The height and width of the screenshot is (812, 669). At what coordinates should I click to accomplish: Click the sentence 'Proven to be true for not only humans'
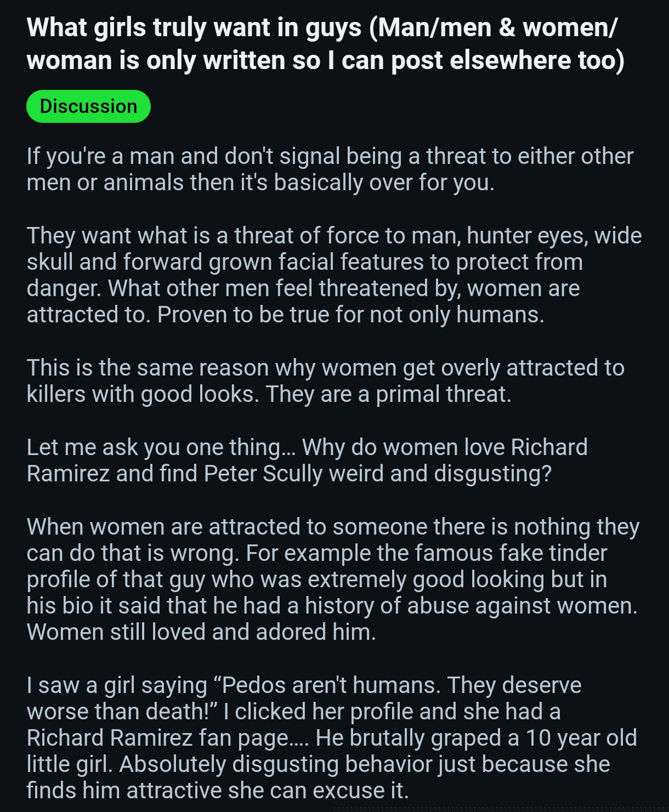(x=351, y=315)
